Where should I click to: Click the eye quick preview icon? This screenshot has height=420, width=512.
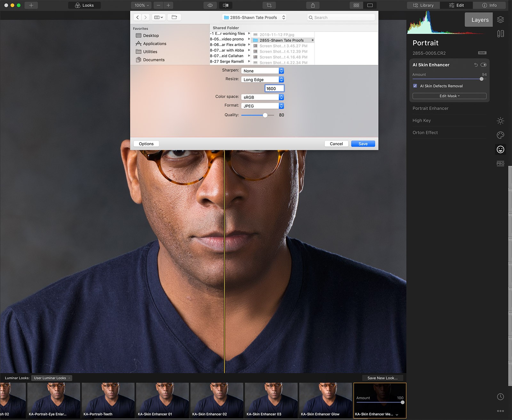(210, 5)
